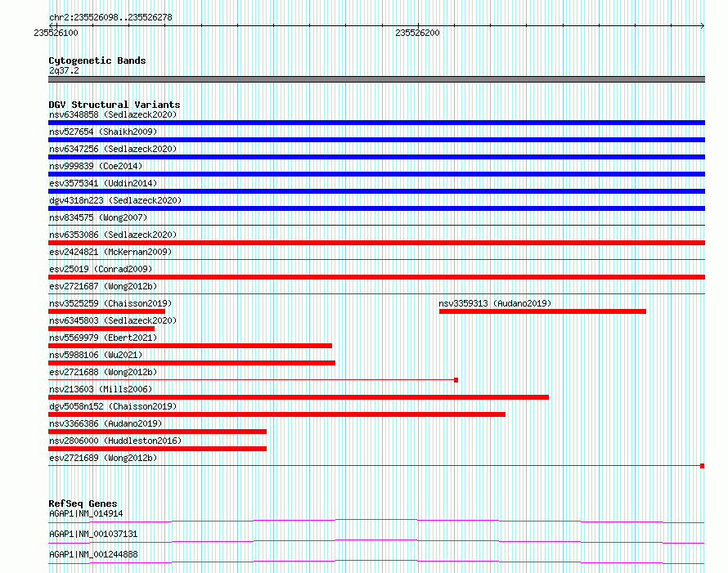Image resolution: width=728 pixels, height=573 pixels.
Task: Open variant nsv6347256 (Sedlazeck2020) label
Action: (x=113, y=149)
